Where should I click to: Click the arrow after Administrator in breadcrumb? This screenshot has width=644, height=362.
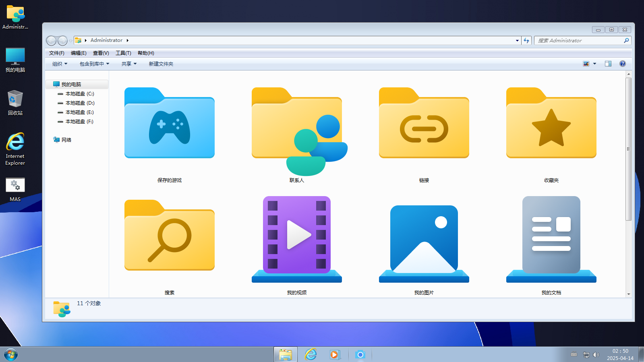point(127,40)
